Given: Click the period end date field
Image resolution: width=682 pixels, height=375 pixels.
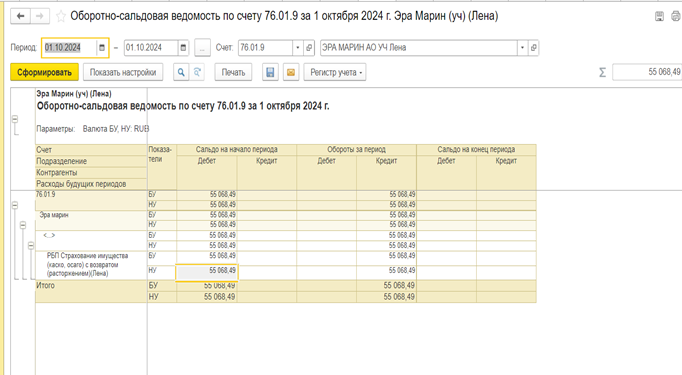Looking at the screenshot, I should coord(151,48).
